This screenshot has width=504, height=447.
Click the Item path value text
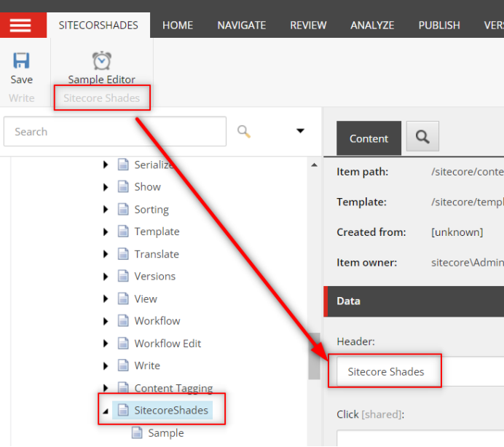pos(468,172)
